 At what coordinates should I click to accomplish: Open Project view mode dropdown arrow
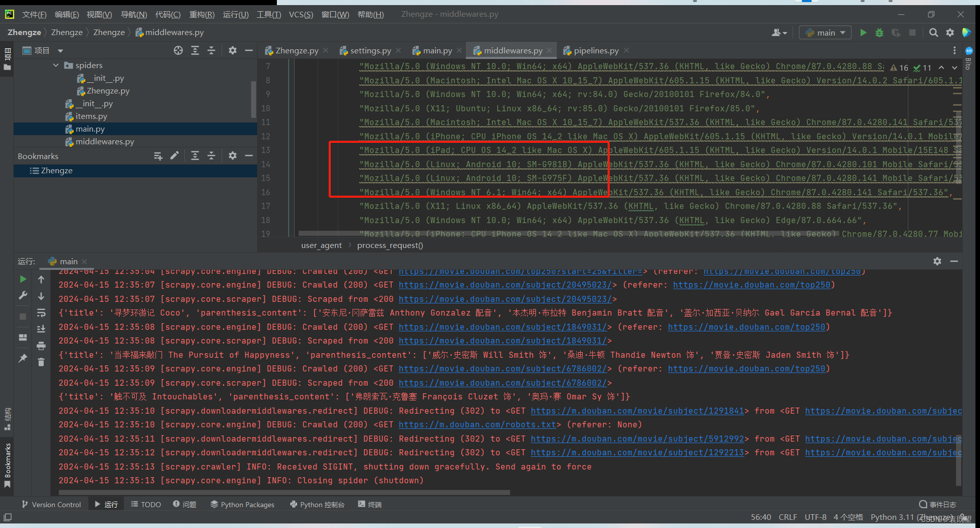click(60, 50)
